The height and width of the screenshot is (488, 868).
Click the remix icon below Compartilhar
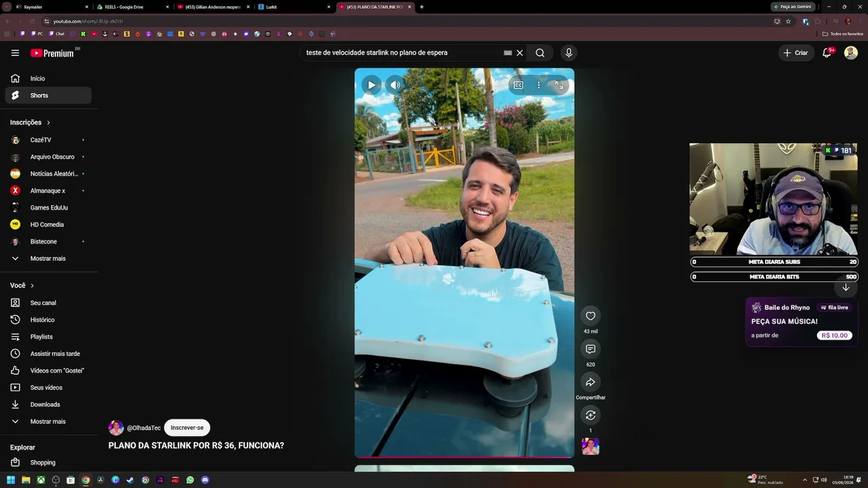[x=591, y=415]
